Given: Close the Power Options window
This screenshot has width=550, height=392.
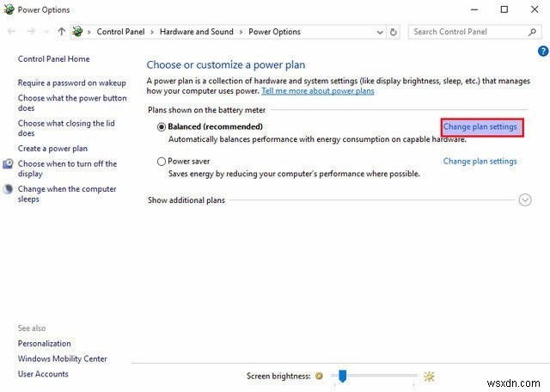Looking at the screenshot, I should pyautogui.click(x=535, y=9).
